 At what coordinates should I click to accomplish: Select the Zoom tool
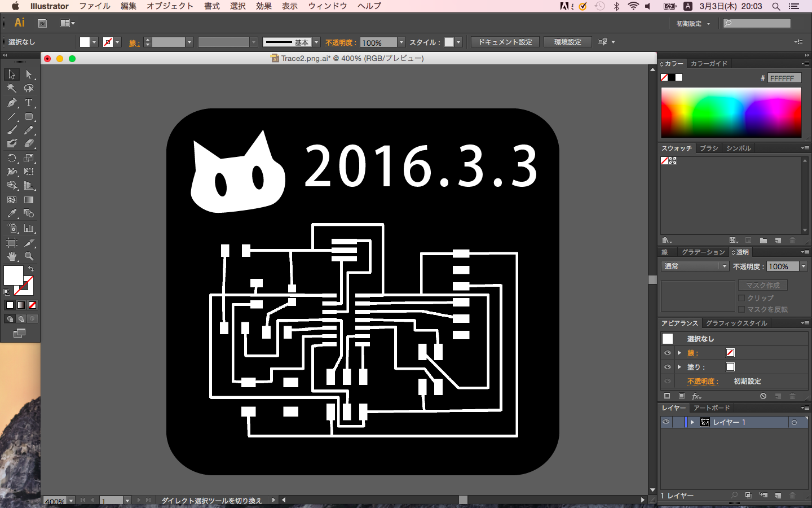(x=29, y=256)
